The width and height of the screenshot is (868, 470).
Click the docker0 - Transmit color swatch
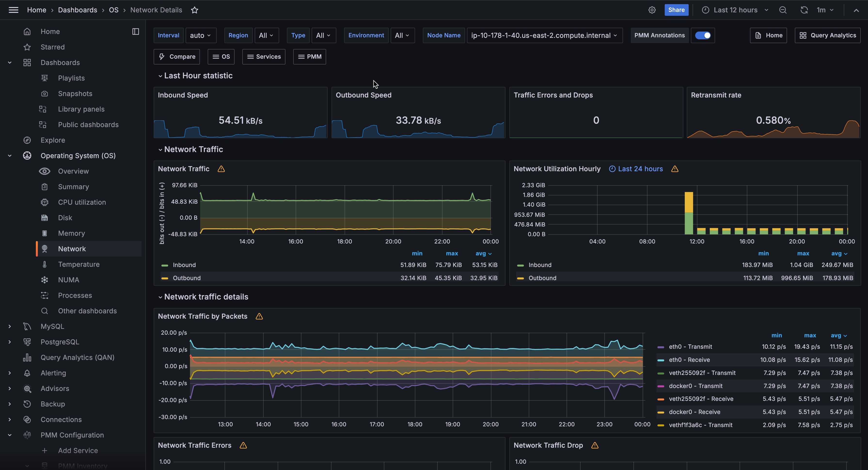[x=660, y=386]
